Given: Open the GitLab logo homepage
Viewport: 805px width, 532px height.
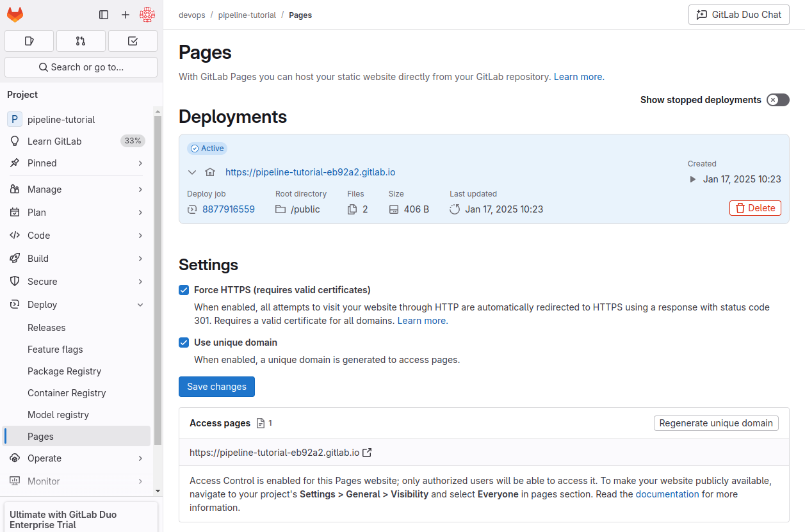Looking at the screenshot, I should coord(15,14).
